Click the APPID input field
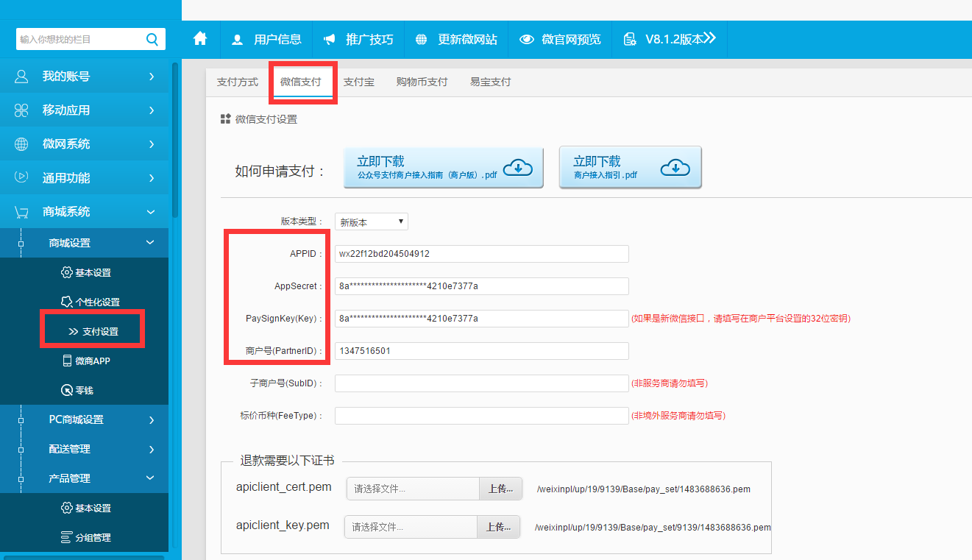Screen dimensions: 972x560 481,254
